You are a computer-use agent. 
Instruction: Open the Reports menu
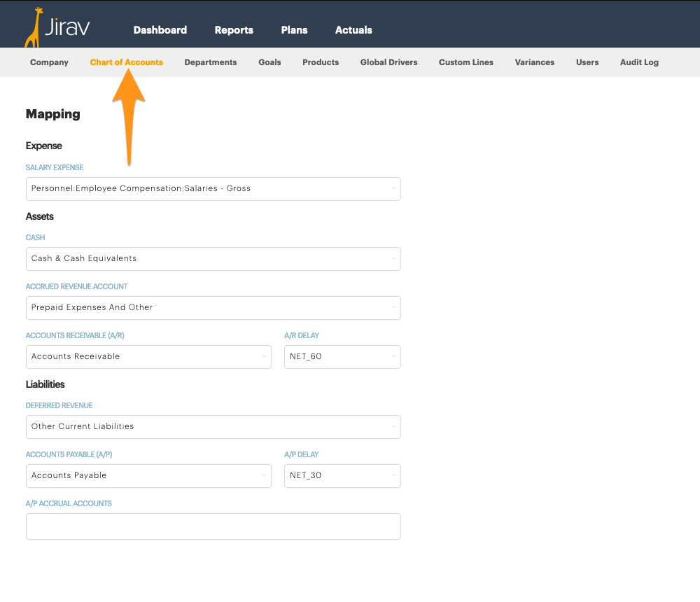coord(234,30)
